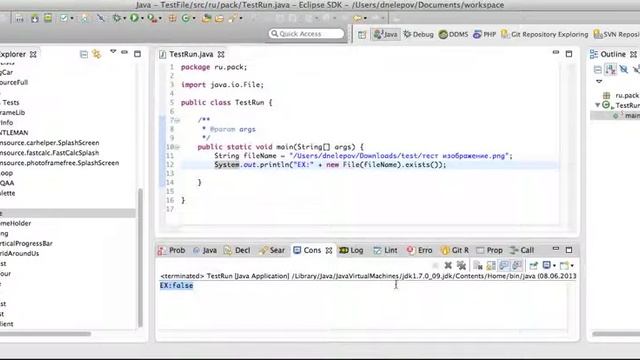Click the Clear Console icon

pos(478,266)
